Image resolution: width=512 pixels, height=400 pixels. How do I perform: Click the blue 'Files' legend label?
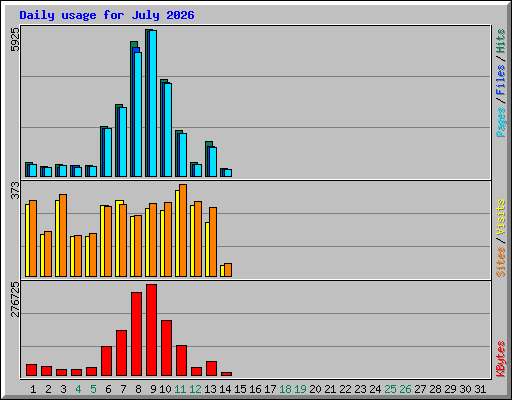click(x=501, y=80)
